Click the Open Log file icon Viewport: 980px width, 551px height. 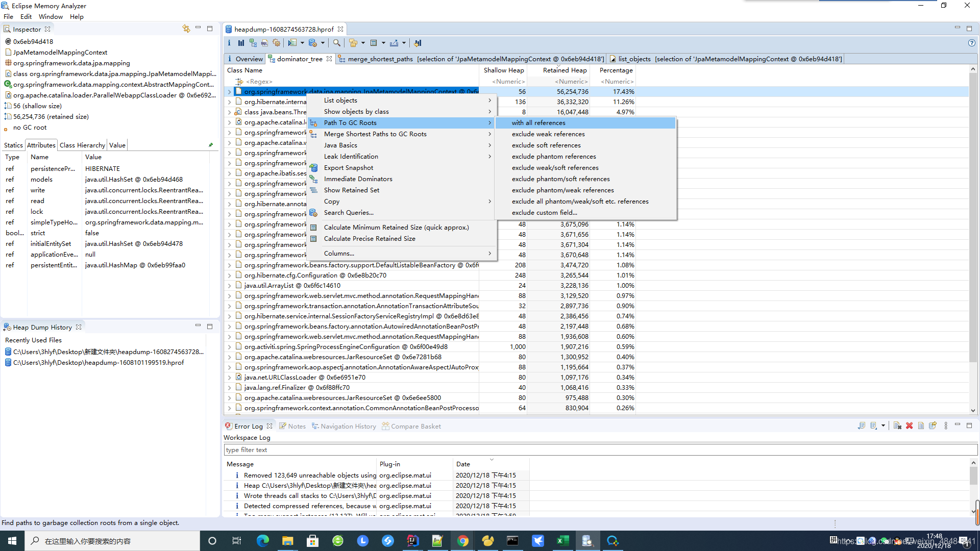[x=921, y=425]
